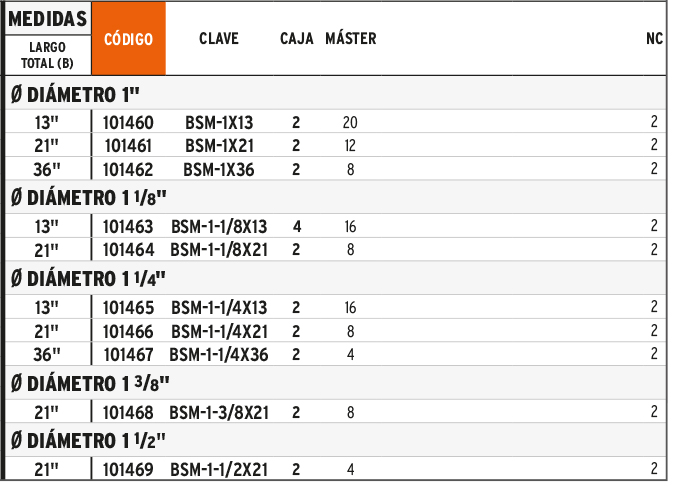674x490 pixels.
Task: Select key BSM-1-1/2X21
Action: (x=219, y=470)
